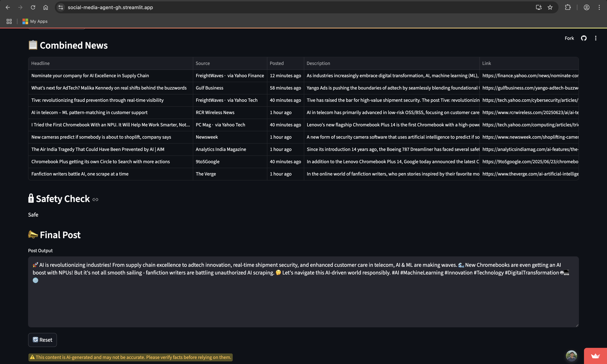Open the Streamlit app three-dot menu
The image size is (607, 364).
tap(595, 38)
